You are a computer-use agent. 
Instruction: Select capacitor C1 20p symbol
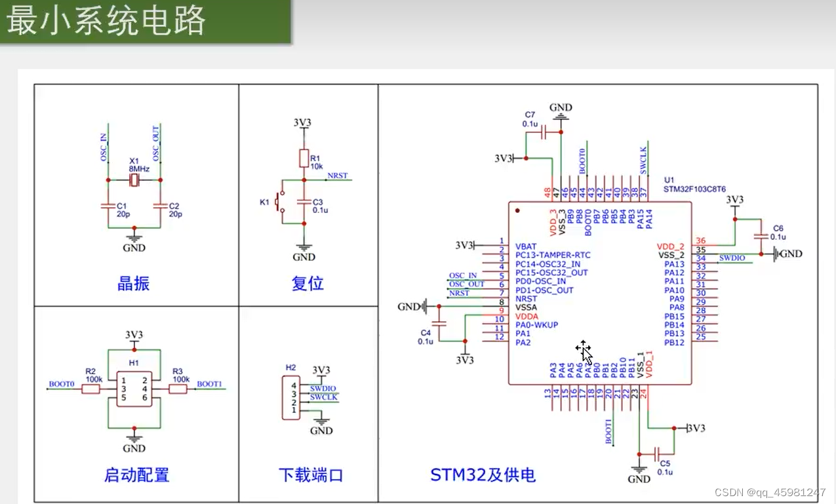108,205
